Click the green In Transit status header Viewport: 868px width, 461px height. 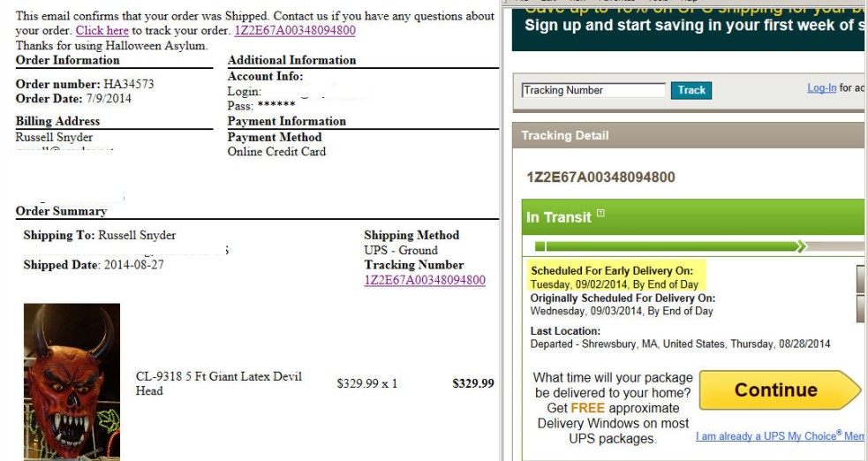point(689,217)
